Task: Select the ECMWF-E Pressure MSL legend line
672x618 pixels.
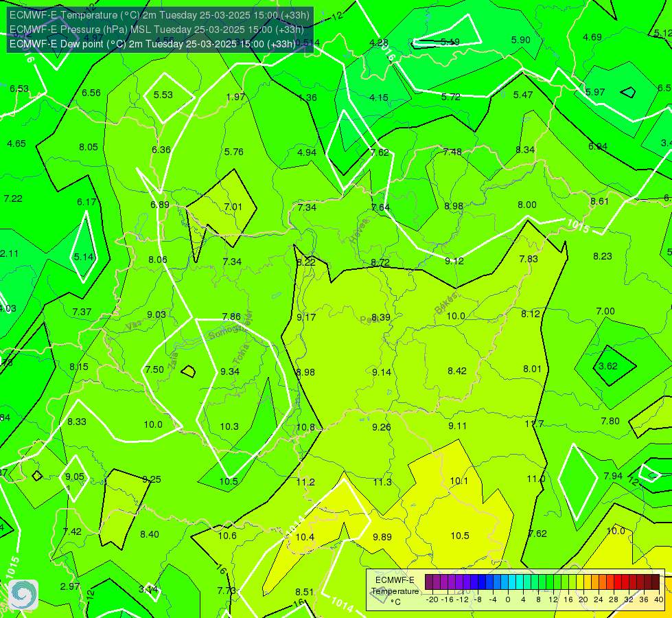Action: [x=157, y=29]
